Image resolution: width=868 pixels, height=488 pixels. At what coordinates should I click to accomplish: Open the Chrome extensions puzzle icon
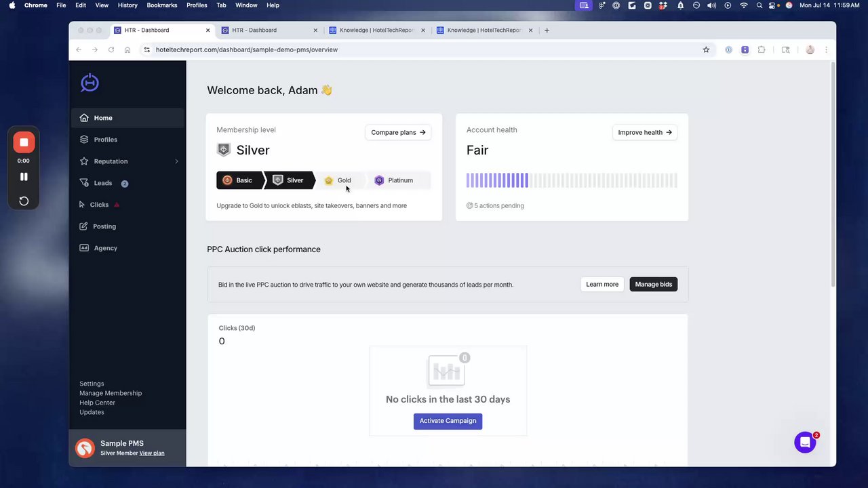point(762,49)
